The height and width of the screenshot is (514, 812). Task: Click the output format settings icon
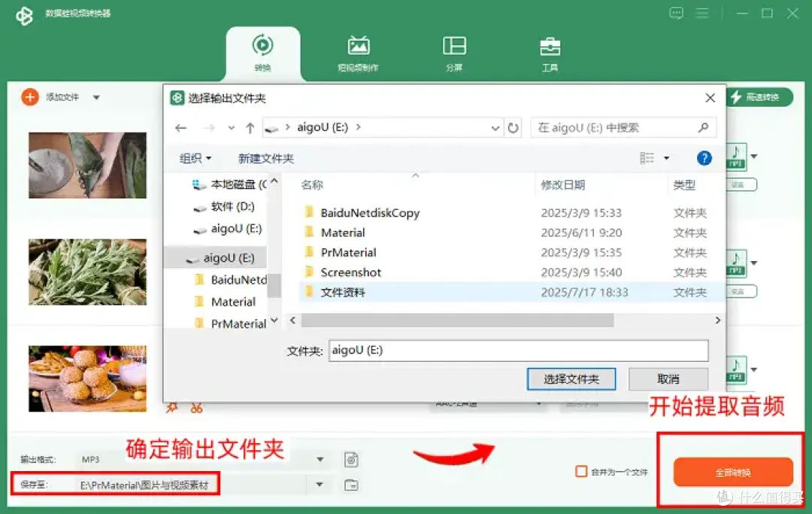pos(351,460)
